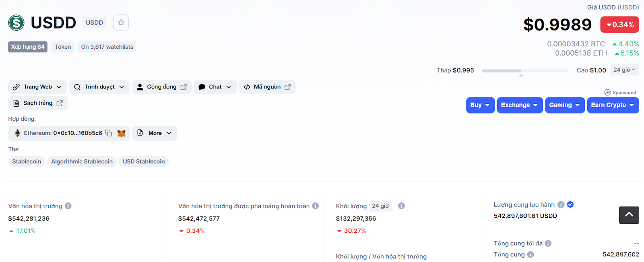Open info icon beside Vốn hóa thị trường

(68, 206)
